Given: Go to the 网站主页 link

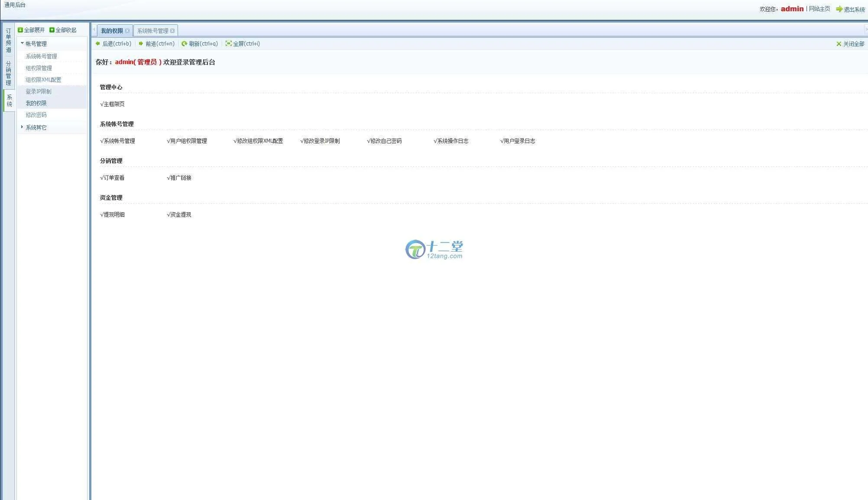Looking at the screenshot, I should coord(819,9).
